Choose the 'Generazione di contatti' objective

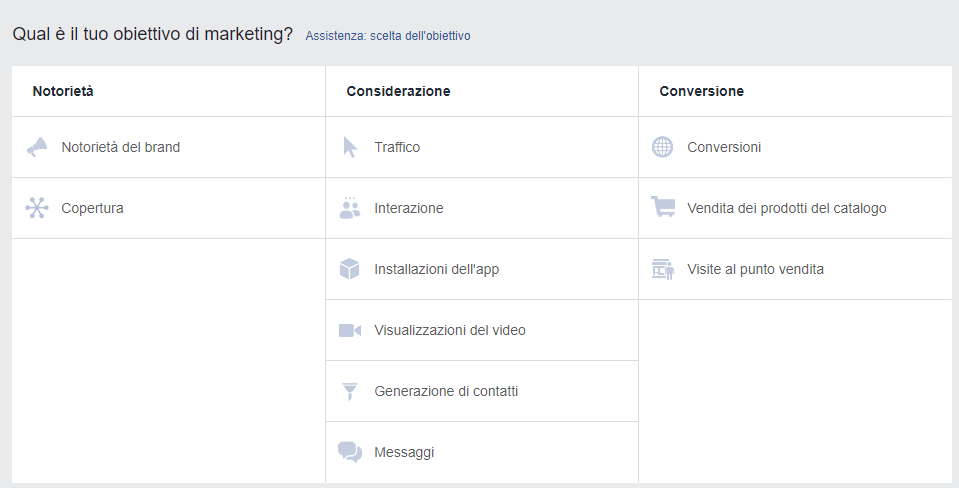pos(446,391)
